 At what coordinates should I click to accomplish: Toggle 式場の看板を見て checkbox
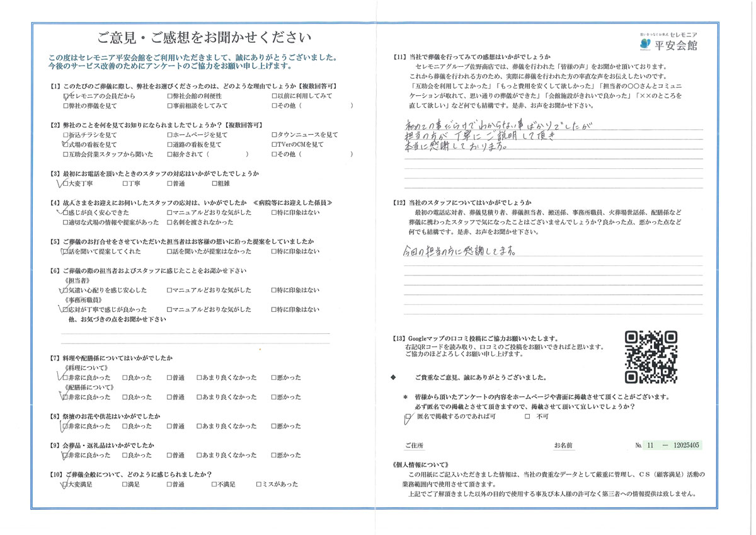[66, 144]
